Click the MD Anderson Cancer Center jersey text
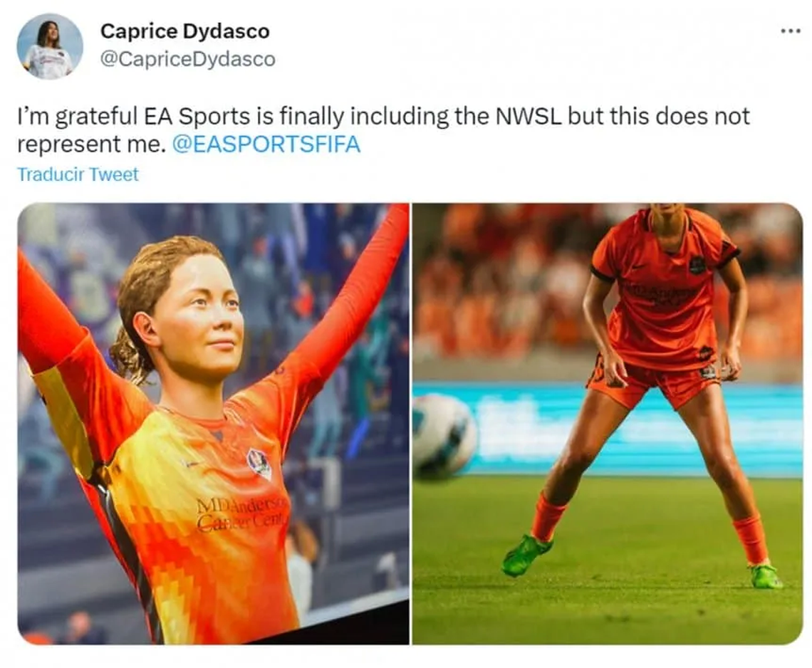This screenshot has width=812, height=668. pyautogui.click(x=241, y=513)
